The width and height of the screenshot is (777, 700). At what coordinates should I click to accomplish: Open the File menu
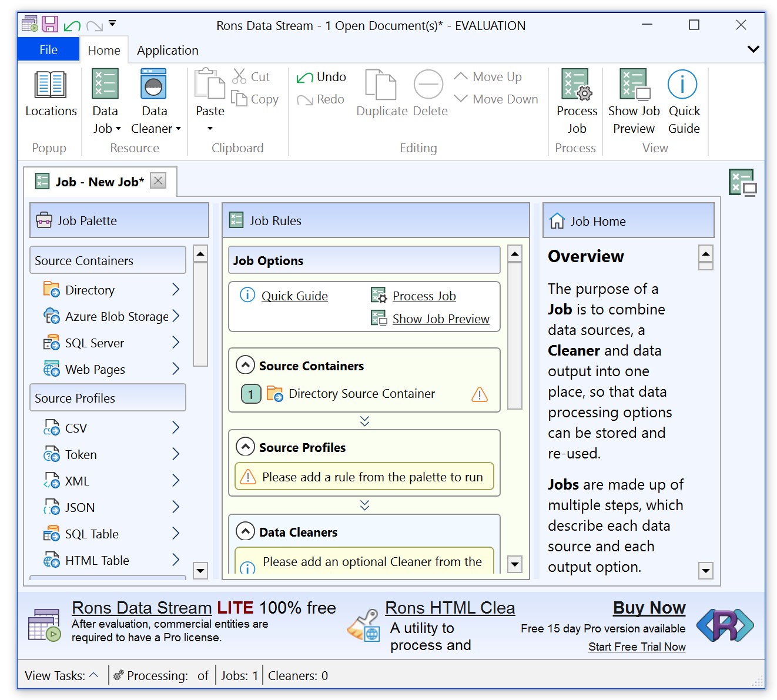click(x=48, y=50)
